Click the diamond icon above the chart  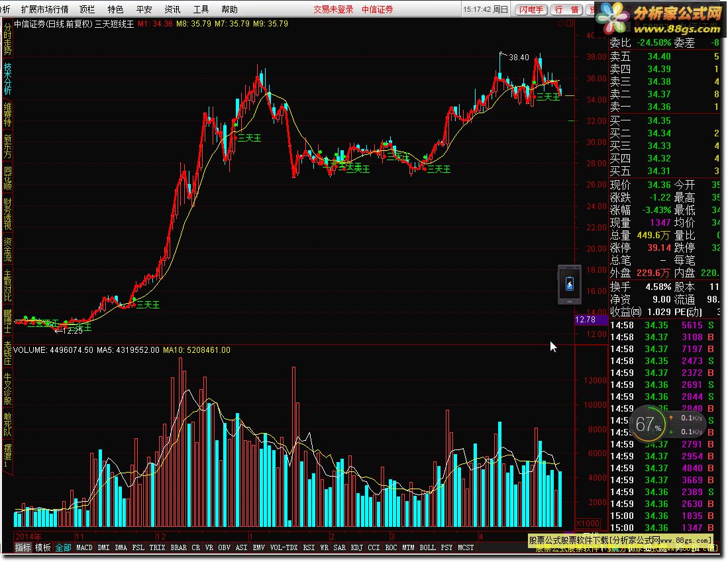click(561, 23)
